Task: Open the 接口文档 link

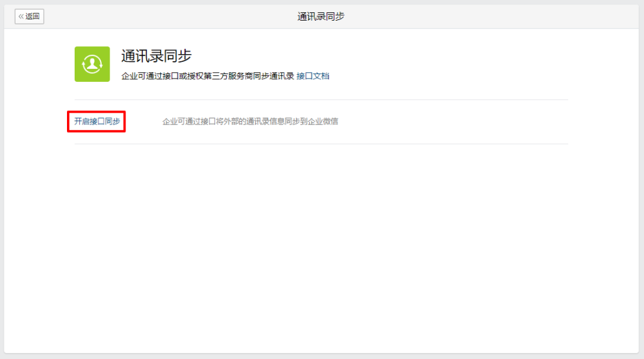Action: coord(313,76)
